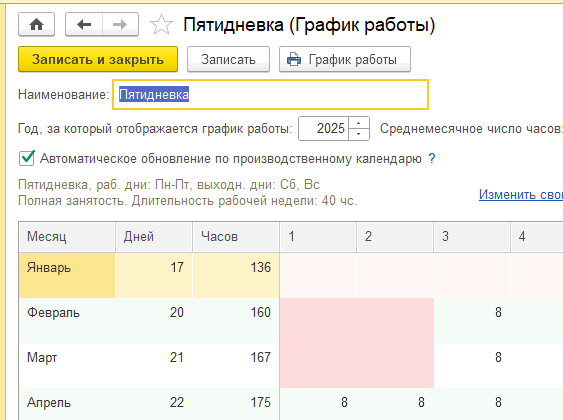This screenshot has height=420, width=563.
Task: Navigate back with the left arrow
Action: coord(84,24)
